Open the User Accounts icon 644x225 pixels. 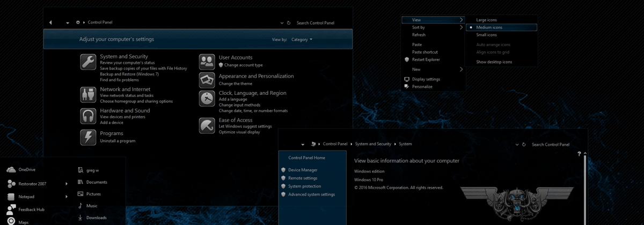[207, 62]
